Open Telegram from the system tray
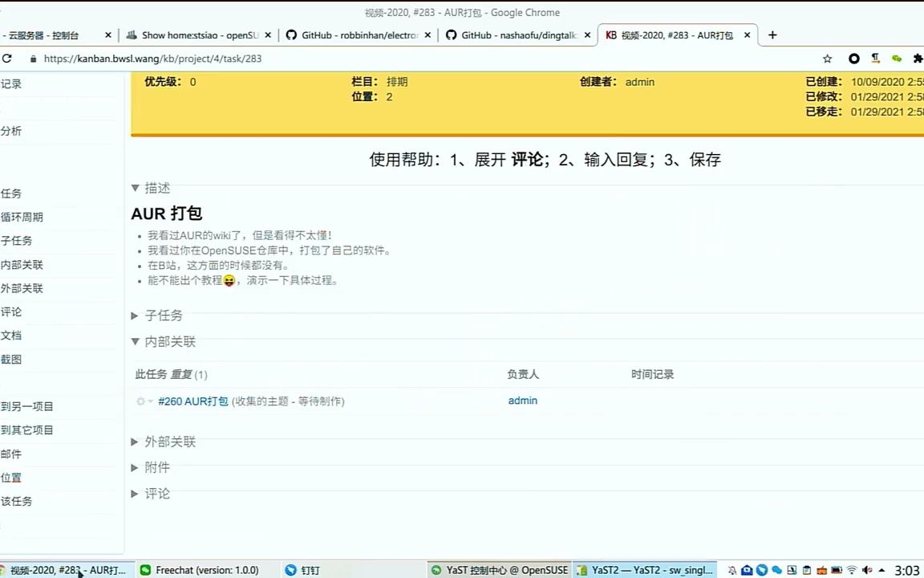924x578 pixels. [x=761, y=570]
